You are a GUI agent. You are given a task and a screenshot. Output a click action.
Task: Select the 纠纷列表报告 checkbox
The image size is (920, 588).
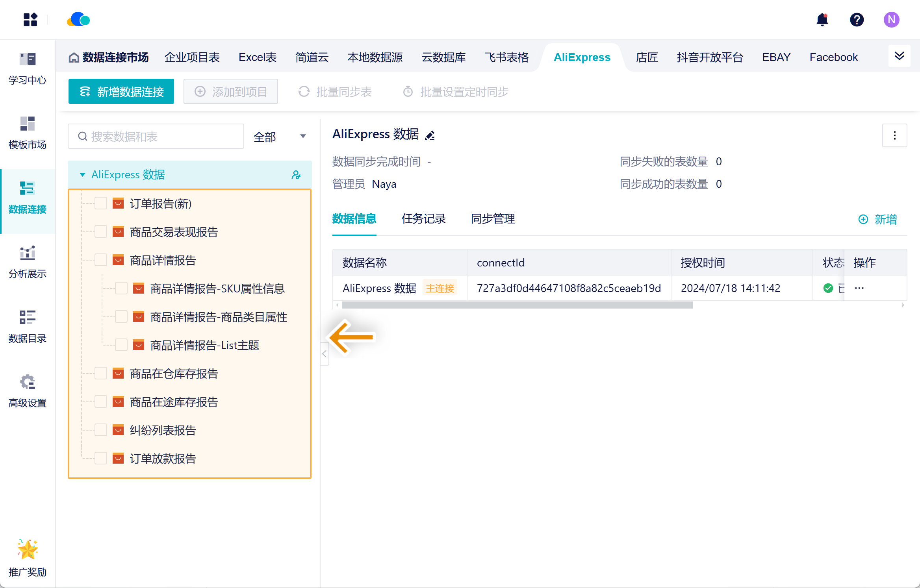101,430
